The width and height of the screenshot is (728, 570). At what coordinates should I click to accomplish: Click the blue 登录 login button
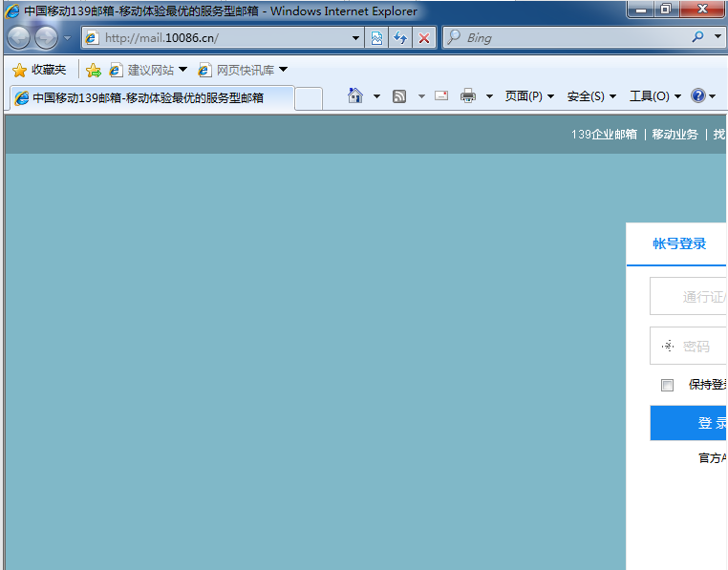(689, 423)
